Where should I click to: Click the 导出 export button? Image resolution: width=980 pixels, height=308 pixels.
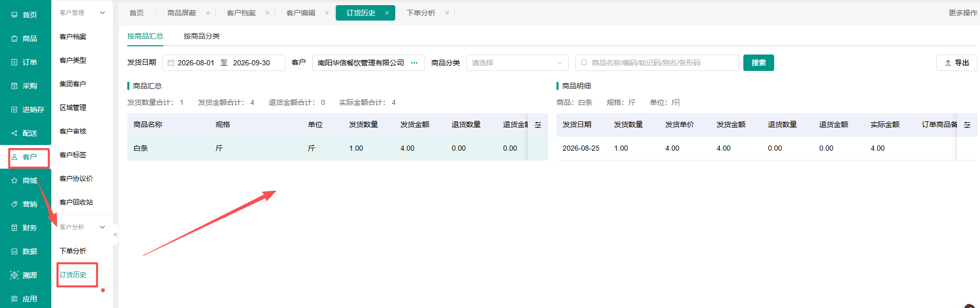pyautogui.click(x=957, y=63)
